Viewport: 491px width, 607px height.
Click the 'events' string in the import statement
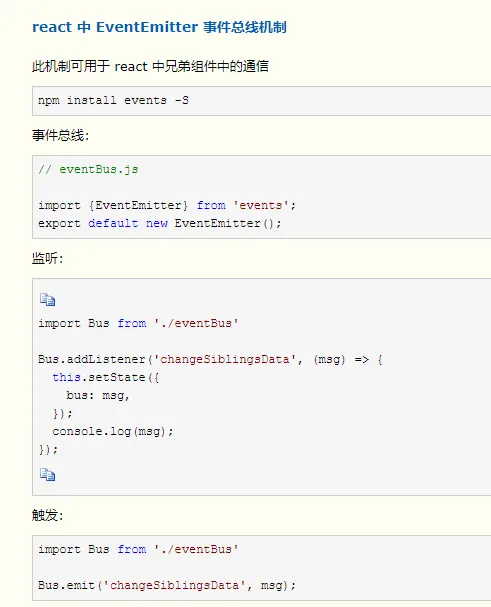[x=261, y=205]
